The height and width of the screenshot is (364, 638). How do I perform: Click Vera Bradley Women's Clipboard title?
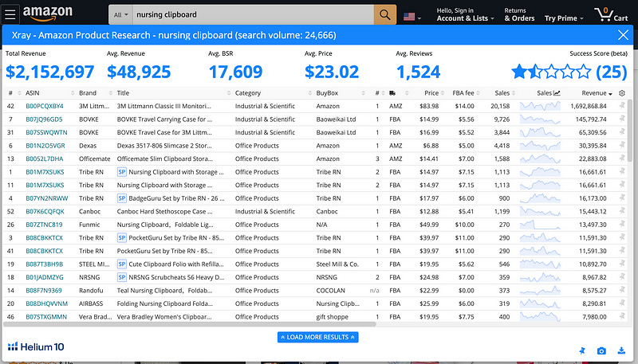tap(164, 316)
